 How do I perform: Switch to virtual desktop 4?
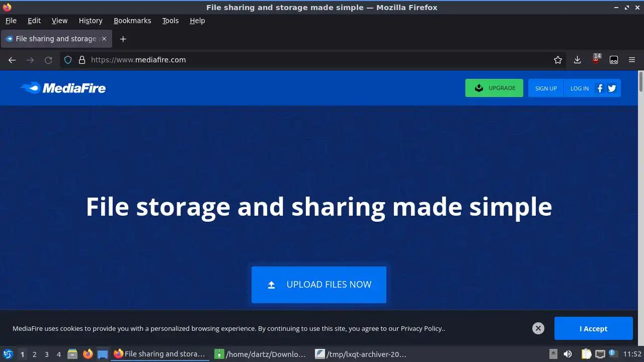click(58, 354)
